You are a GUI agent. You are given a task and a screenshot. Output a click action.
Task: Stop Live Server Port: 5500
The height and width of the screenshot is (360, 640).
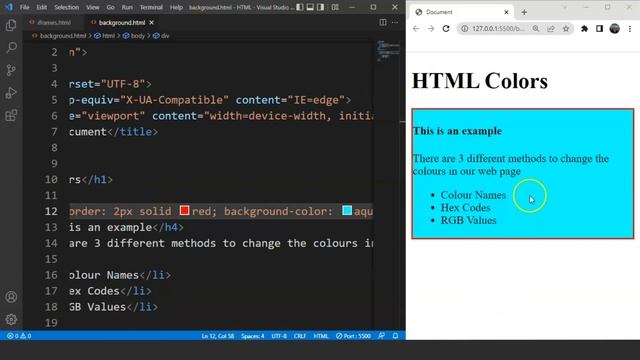point(353,336)
